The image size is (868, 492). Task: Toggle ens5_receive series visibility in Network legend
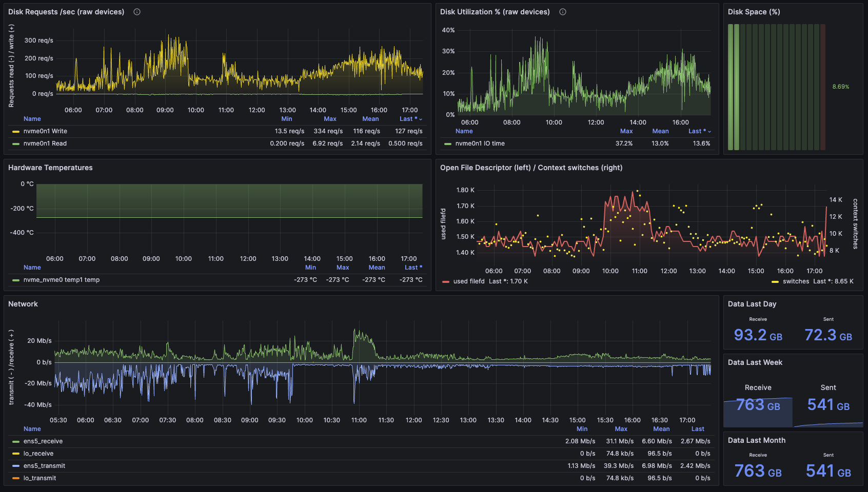click(43, 441)
